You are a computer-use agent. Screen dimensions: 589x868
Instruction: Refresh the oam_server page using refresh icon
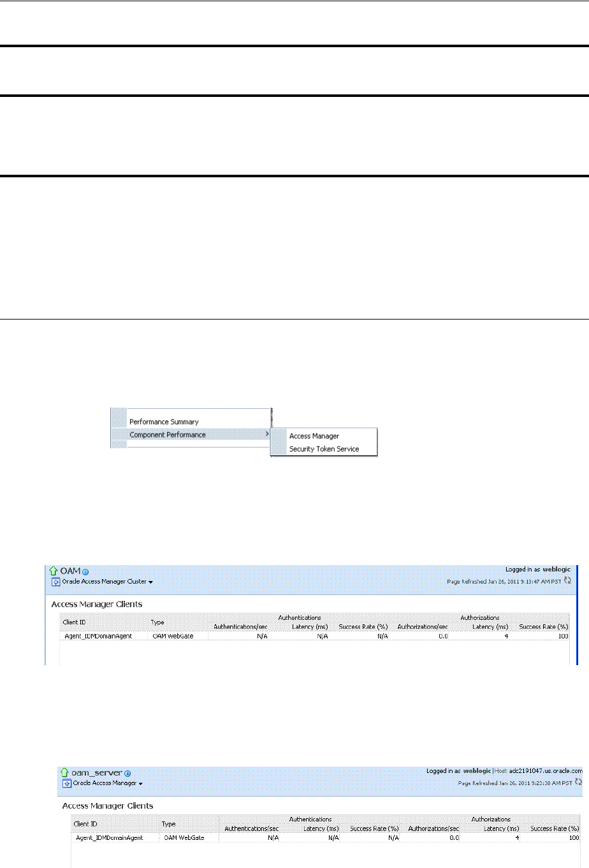point(579,782)
